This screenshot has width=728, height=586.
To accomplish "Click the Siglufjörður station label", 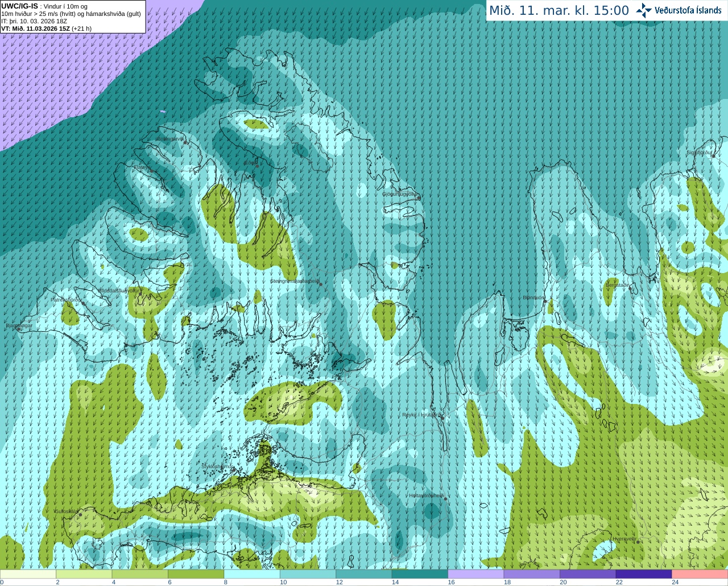I will pyautogui.click(x=700, y=152).
